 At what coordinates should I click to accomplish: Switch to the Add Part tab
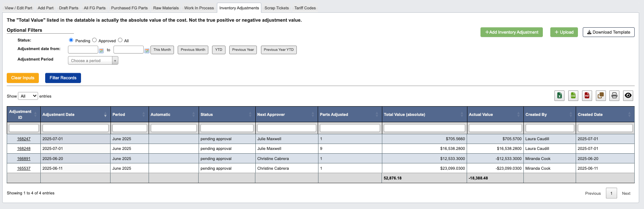[x=46, y=8]
